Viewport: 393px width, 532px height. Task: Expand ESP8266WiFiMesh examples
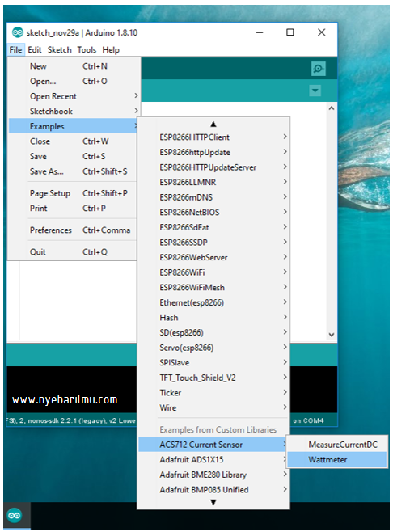pos(213,287)
